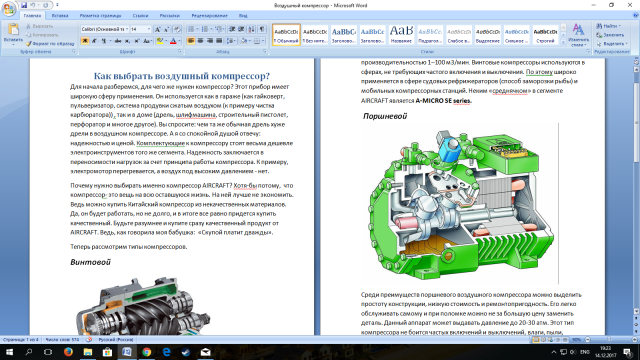Toggle Strikethrough formatting
640x360 pixels.
[118, 41]
